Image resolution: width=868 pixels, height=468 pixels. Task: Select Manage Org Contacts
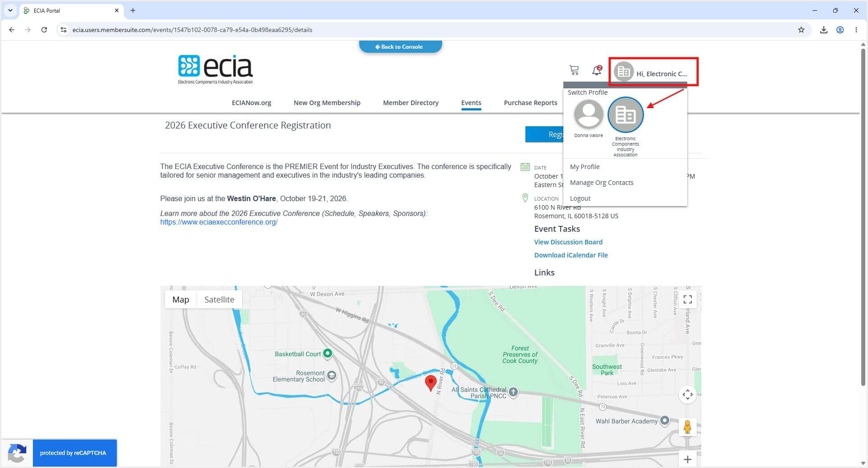coord(601,183)
